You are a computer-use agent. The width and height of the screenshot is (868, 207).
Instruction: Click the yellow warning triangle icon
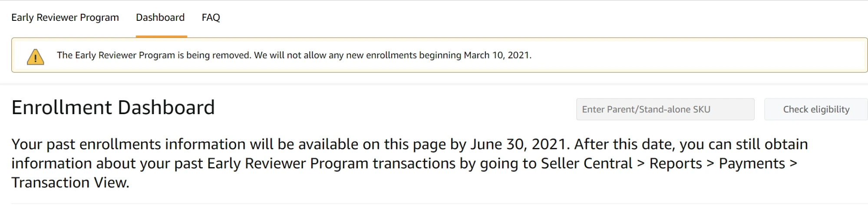pos(35,57)
